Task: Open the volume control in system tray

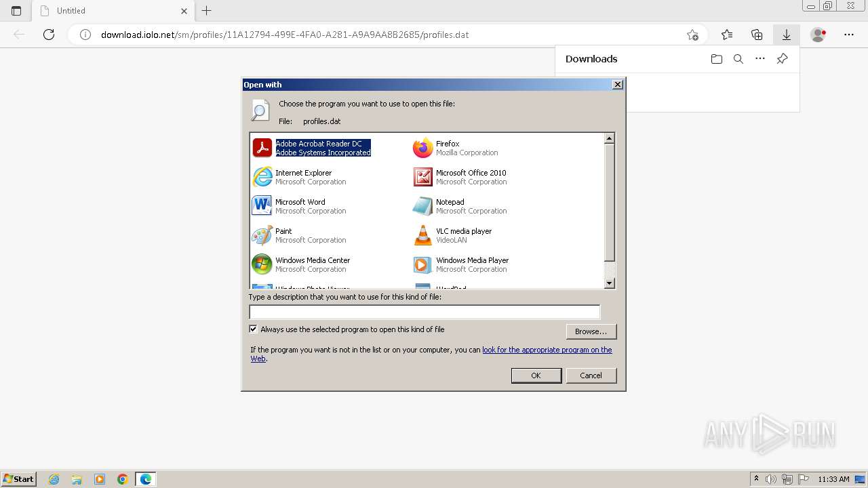Action: [x=772, y=479]
